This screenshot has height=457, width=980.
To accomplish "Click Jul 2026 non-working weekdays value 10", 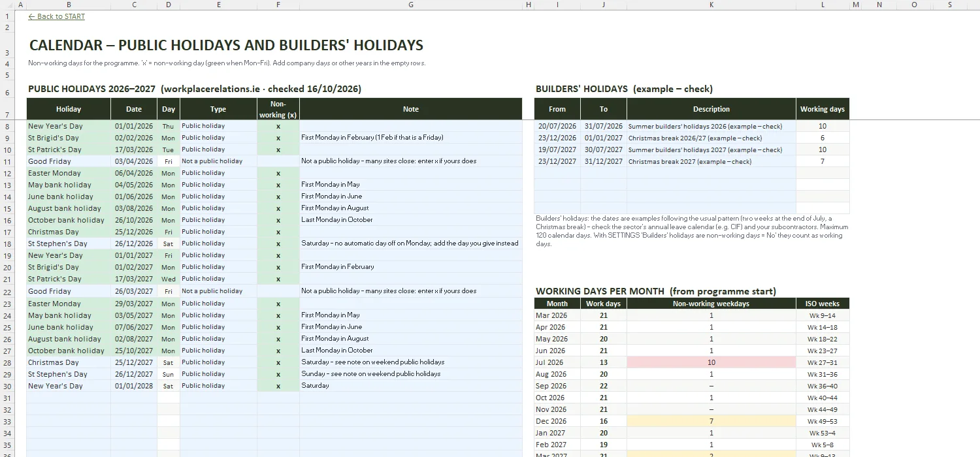I will point(711,362).
